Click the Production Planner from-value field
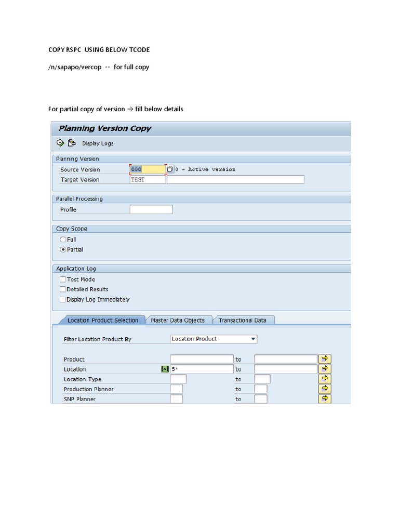This screenshot has width=399, height=532. click(x=177, y=389)
